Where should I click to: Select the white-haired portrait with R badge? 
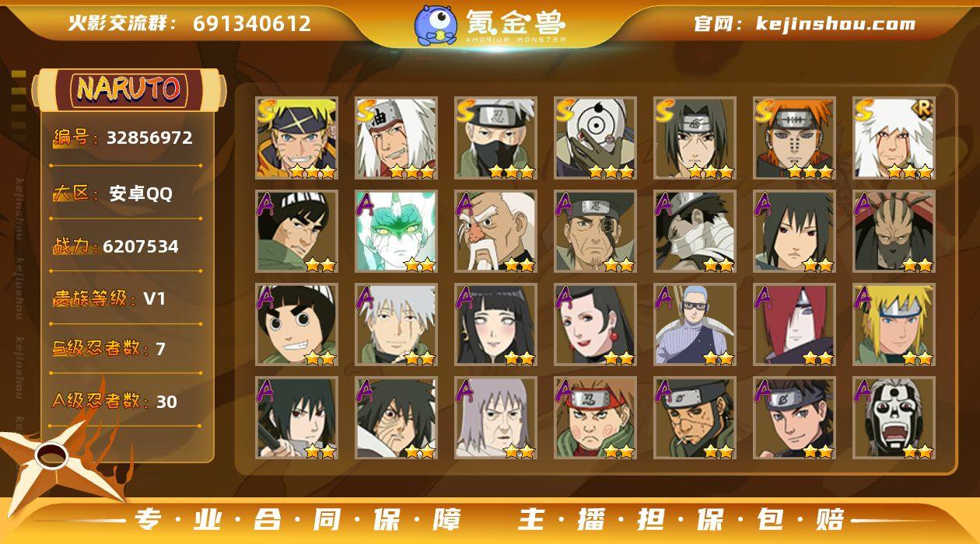click(894, 138)
